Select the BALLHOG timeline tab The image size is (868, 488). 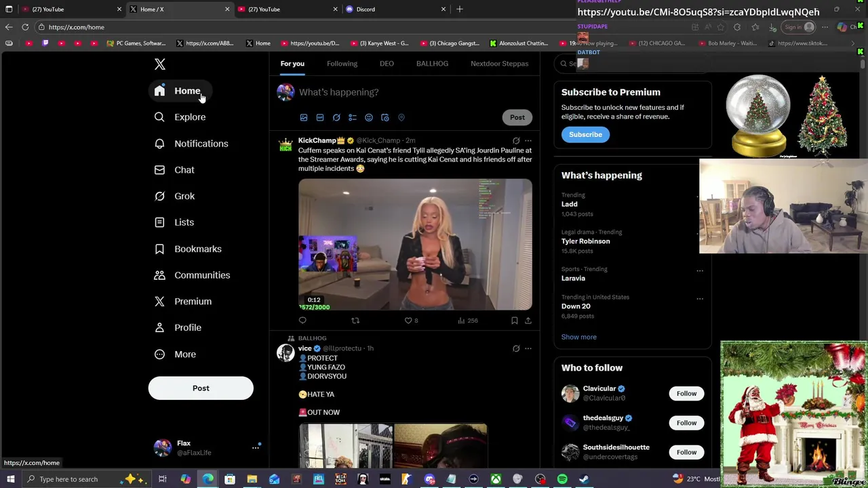click(432, 64)
